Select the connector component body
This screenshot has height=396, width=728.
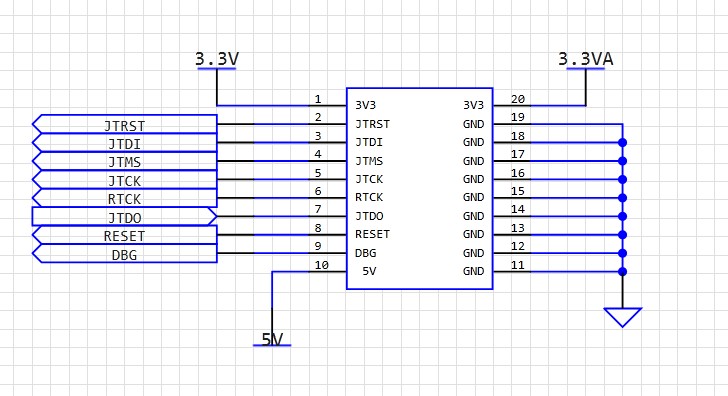419,188
